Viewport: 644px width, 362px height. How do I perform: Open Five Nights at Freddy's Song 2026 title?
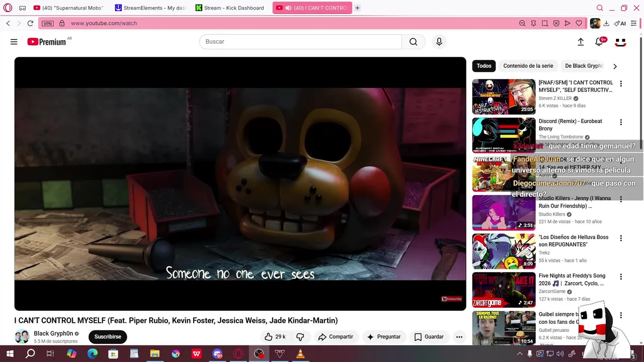tap(572, 280)
